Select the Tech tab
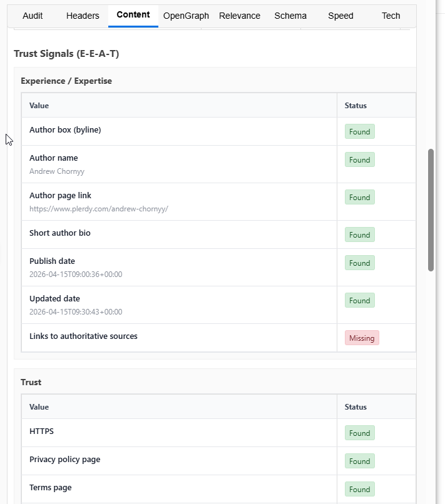445x504 pixels. [391, 16]
